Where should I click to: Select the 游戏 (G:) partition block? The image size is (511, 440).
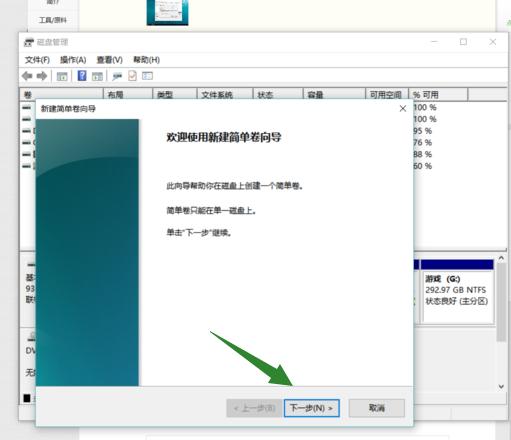(457, 292)
